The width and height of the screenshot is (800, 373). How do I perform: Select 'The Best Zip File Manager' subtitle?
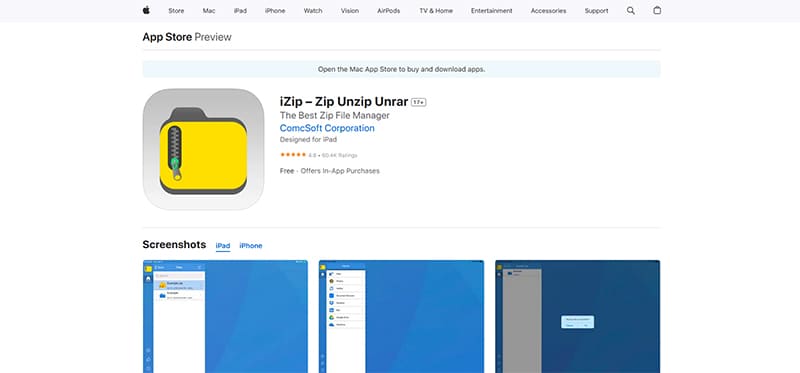coord(335,115)
